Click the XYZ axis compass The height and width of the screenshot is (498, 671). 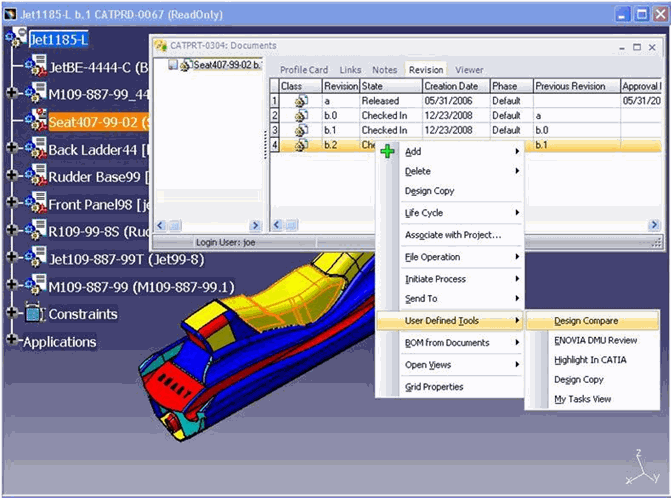coord(643,467)
